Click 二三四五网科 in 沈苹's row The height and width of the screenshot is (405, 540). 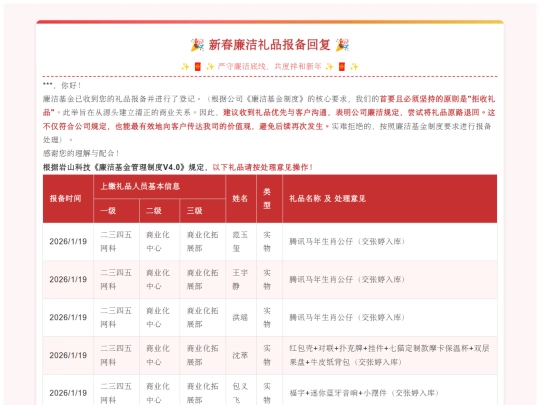coord(116,355)
